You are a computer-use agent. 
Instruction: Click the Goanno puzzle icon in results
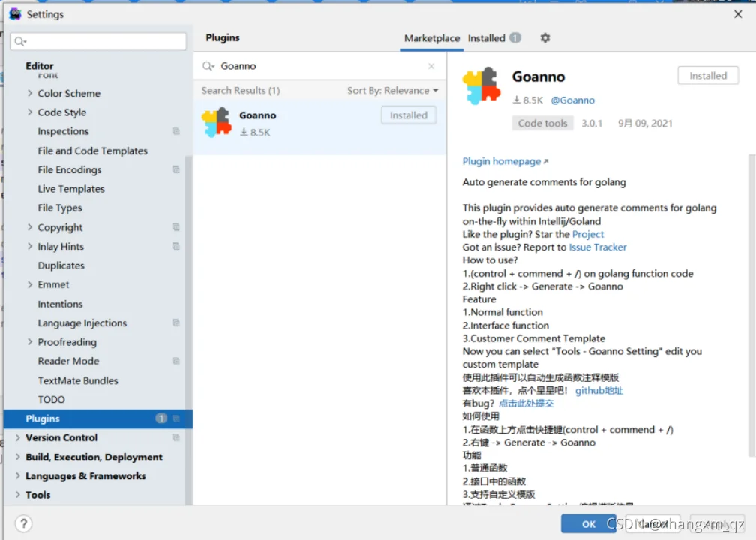tap(217, 122)
